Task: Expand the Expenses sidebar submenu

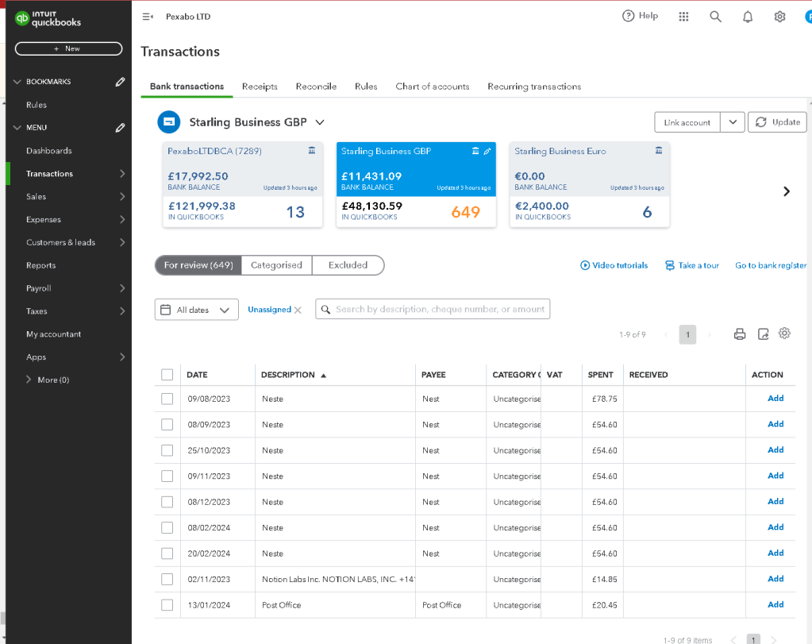Action: pos(122,220)
